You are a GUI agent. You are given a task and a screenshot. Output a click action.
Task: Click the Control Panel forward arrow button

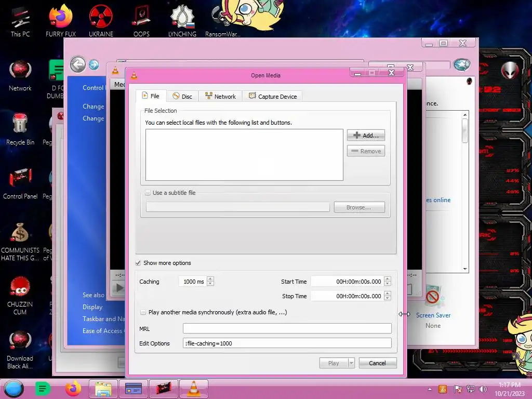tap(94, 64)
